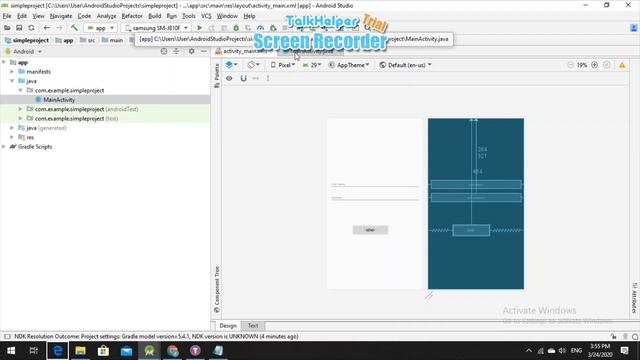Image resolution: width=640 pixels, height=360 pixels.
Task: Click the Forward navigation arrow
Action: coord(59,28)
